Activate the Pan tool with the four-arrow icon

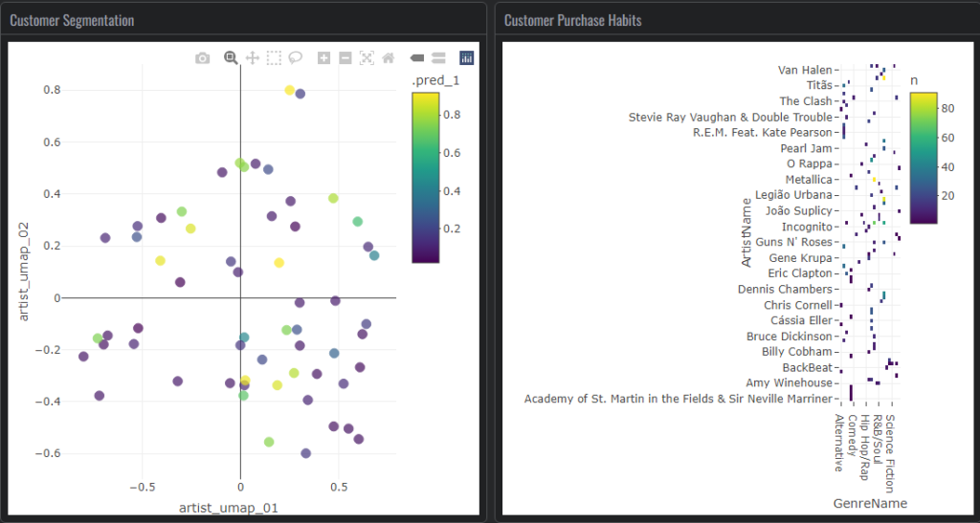click(253, 58)
